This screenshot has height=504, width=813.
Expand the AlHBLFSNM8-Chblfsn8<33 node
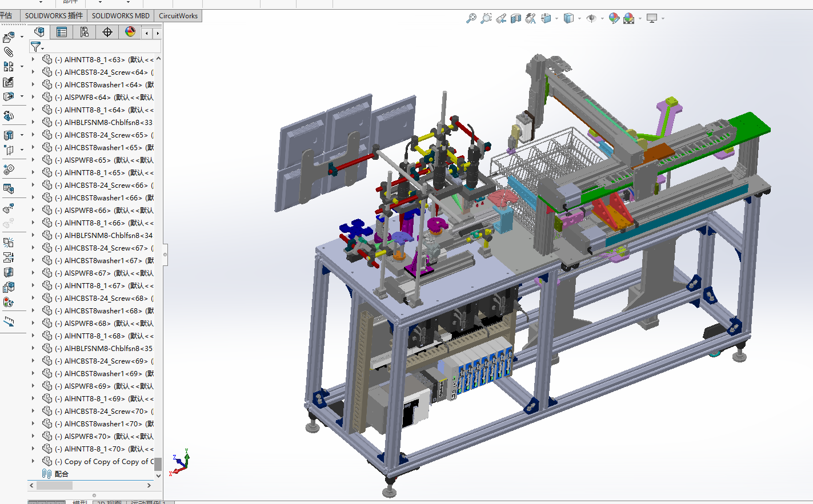click(33, 122)
